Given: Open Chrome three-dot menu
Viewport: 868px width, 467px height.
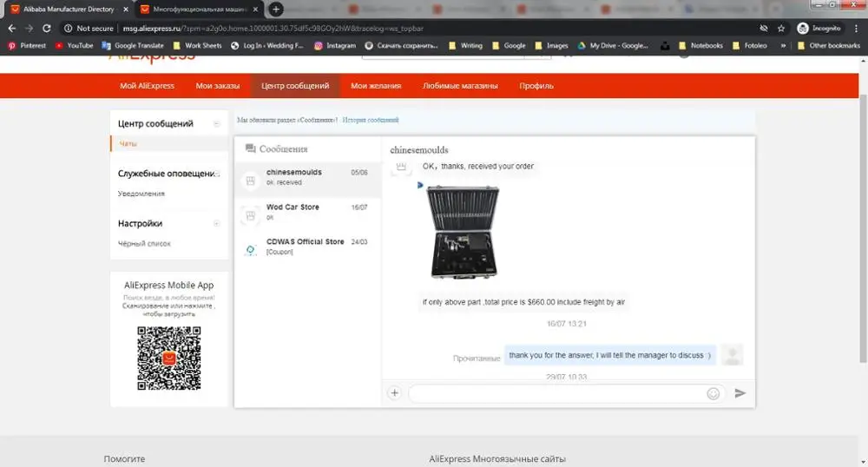Looking at the screenshot, I should coord(856,29).
